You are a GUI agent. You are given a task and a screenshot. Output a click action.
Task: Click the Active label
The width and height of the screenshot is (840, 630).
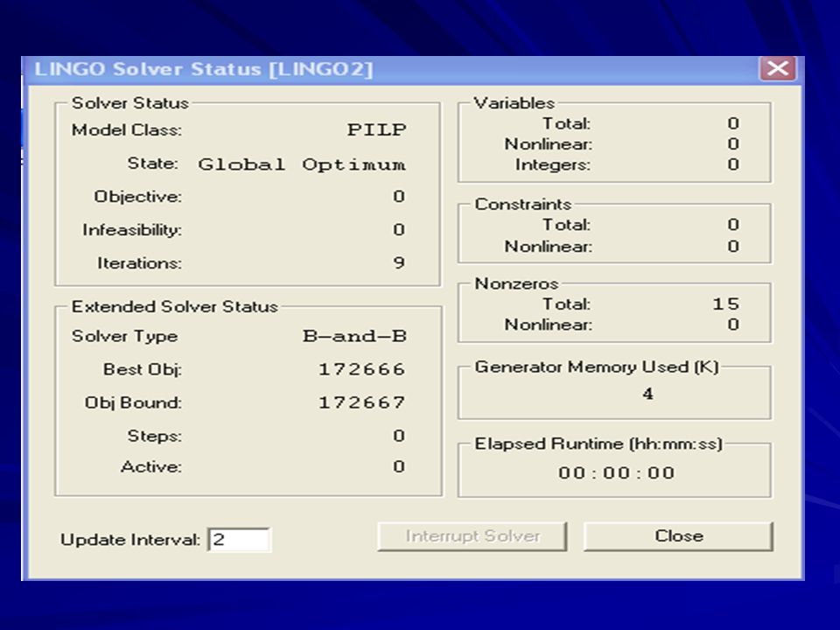pos(151,466)
